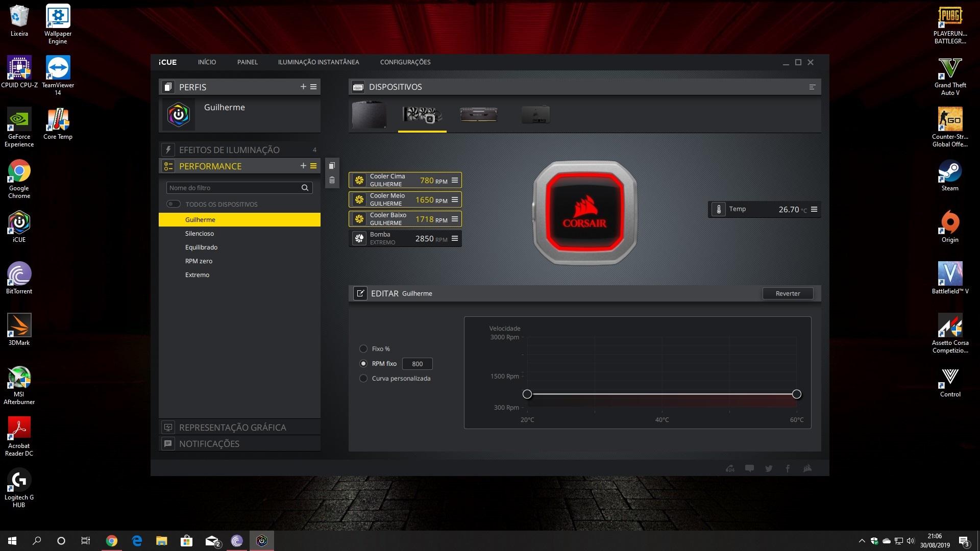The width and height of the screenshot is (980, 551).
Task: Open the Windows Start menu
Action: coord(12,541)
